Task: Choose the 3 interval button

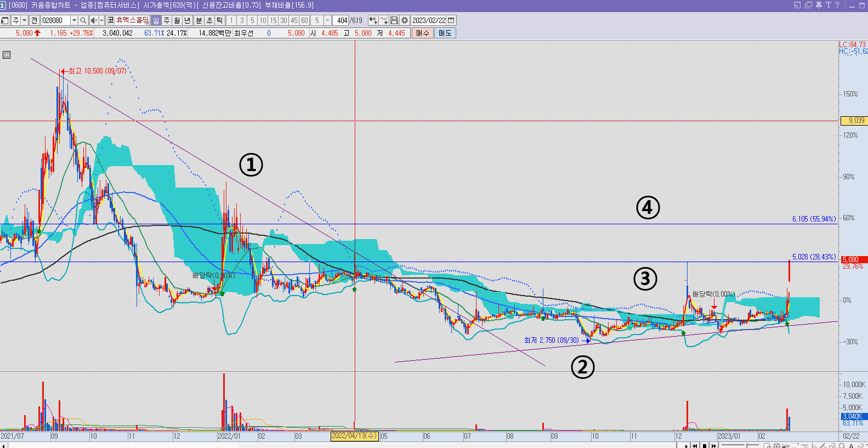Action: click(x=242, y=20)
